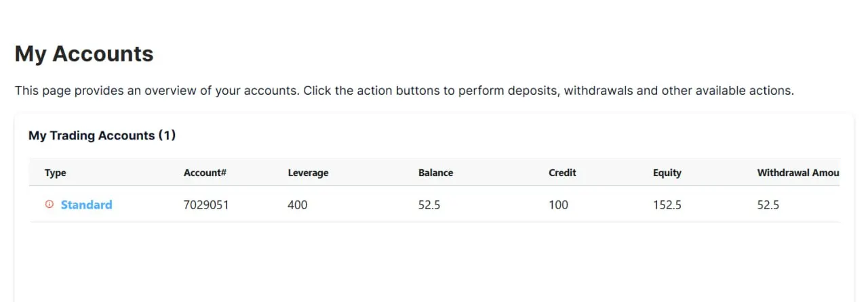The width and height of the screenshot is (868, 302).
Task: Click the Leverage column header
Action: pos(308,173)
